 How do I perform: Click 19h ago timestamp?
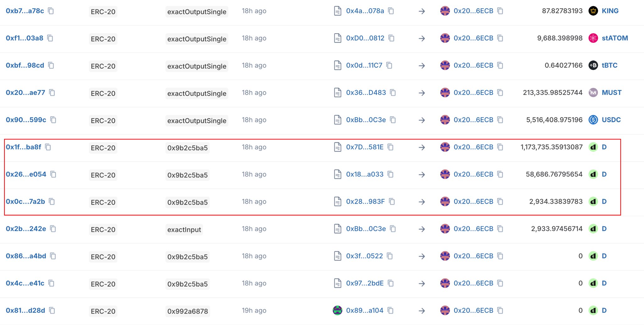pyautogui.click(x=254, y=311)
